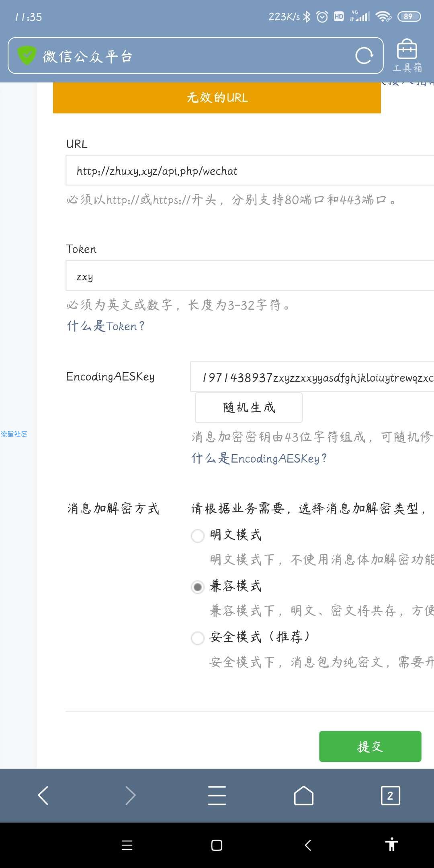Open the browser menu icon
The image size is (434, 868).
[217, 795]
